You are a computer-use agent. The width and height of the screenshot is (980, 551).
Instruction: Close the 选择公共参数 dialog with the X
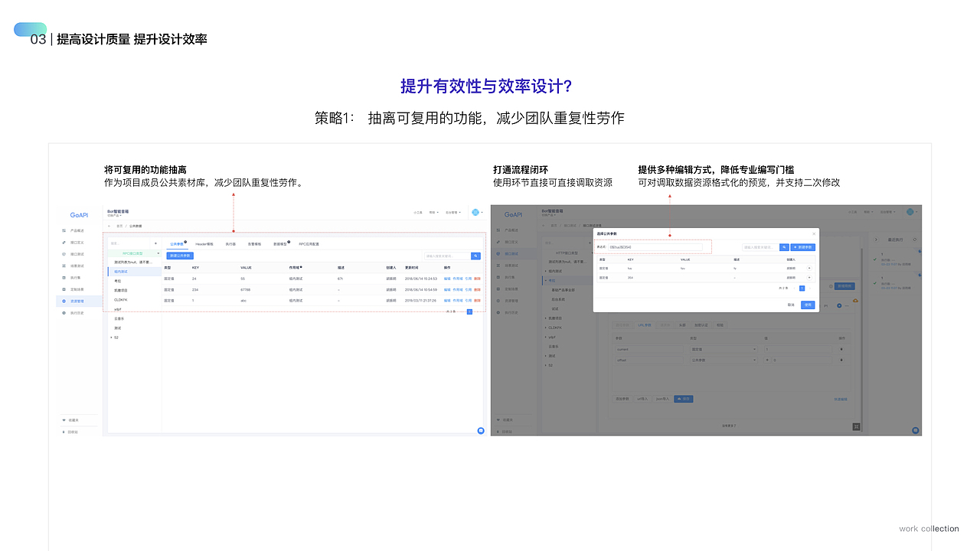[x=814, y=234]
